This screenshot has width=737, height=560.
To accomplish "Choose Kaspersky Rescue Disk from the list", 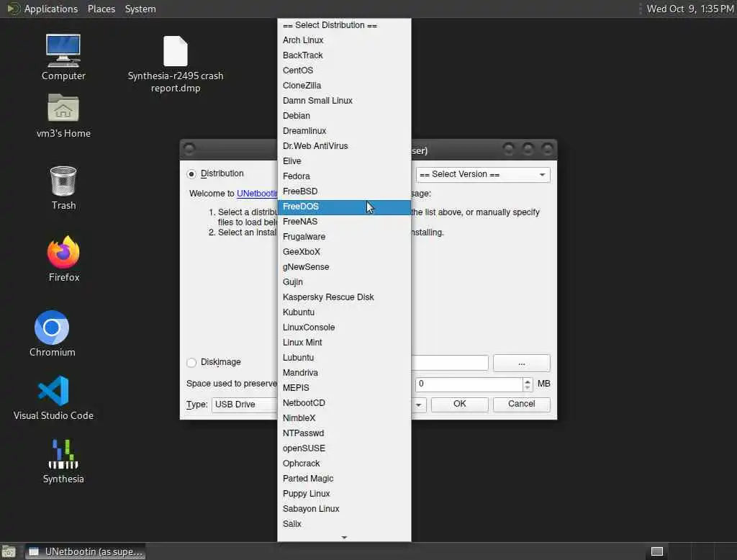I will tap(344, 297).
